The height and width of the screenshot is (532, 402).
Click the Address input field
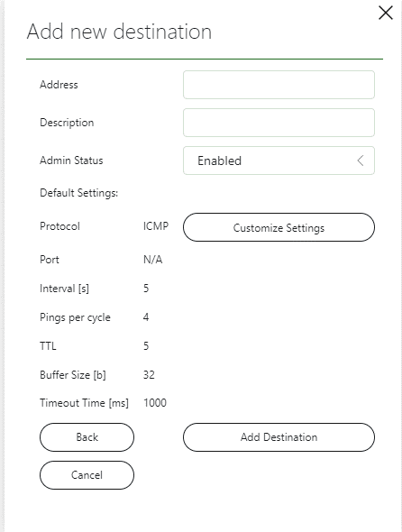pos(279,85)
